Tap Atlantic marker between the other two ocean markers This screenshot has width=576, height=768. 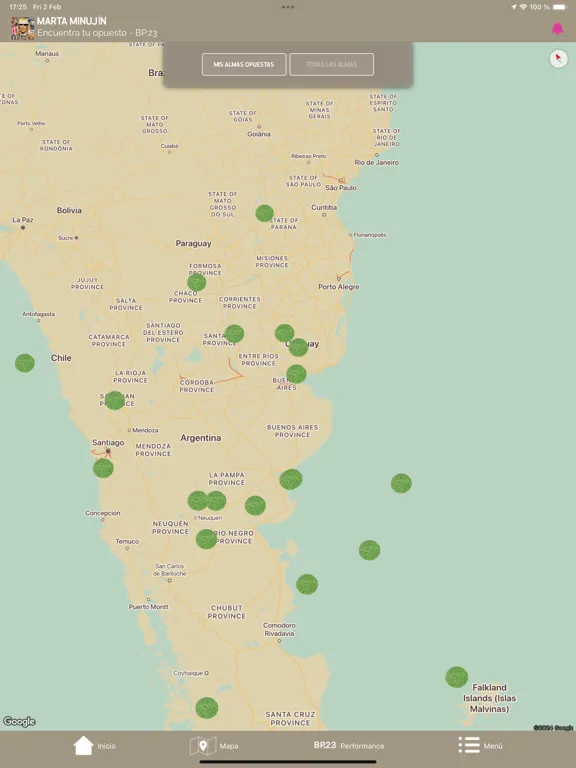coord(369,550)
